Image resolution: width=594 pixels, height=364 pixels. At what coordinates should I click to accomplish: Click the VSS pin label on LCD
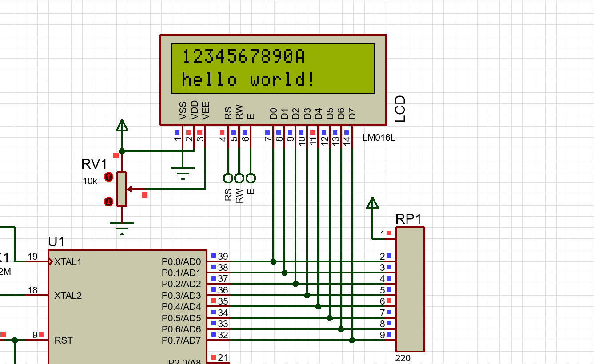pos(183,111)
